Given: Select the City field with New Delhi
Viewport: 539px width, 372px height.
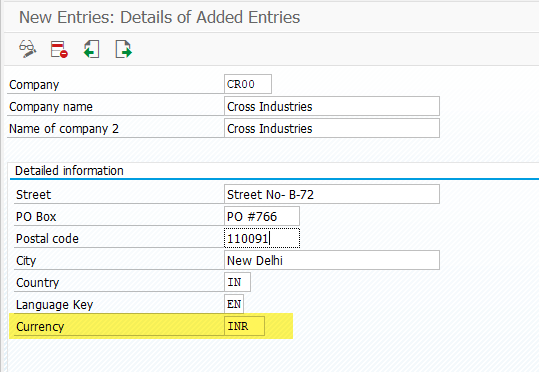Looking at the screenshot, I should click(332, 260).
